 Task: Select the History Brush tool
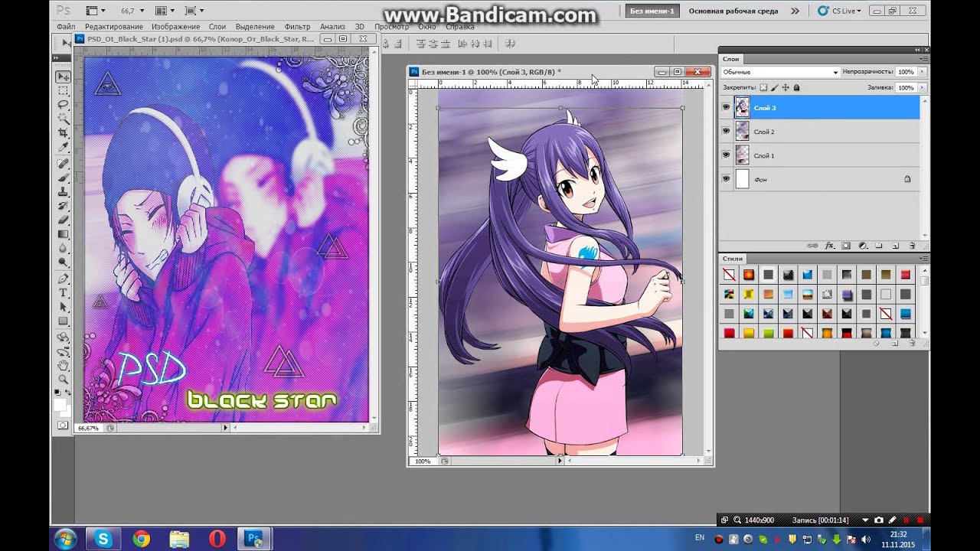click(x=63, y=205)
